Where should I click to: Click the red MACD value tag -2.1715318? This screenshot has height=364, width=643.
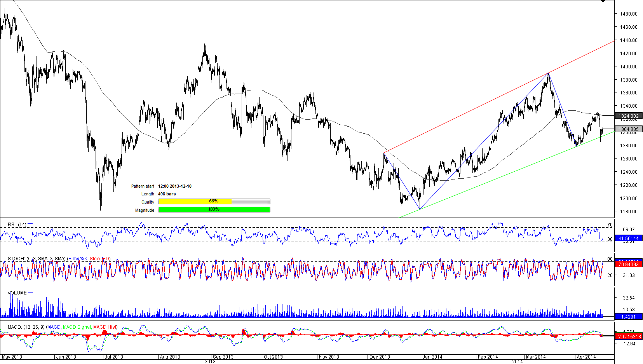[628, 336]
